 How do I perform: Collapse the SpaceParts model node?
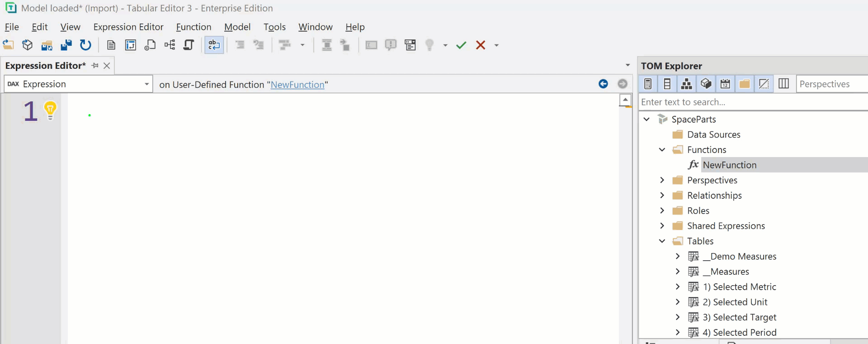click(x=647, y=119)
